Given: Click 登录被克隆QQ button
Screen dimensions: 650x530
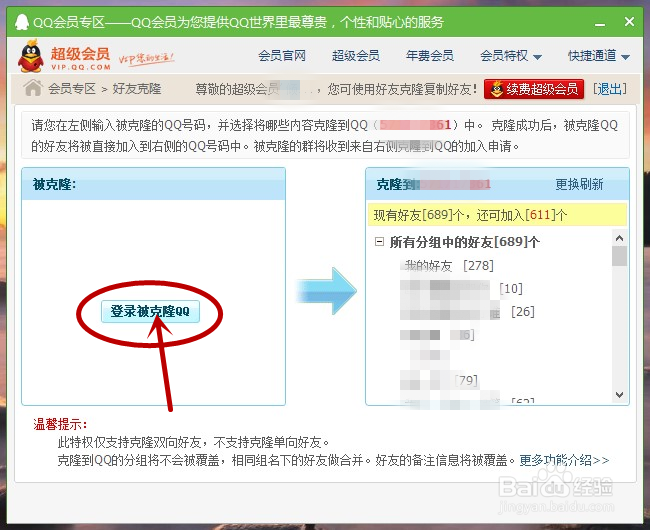Looking at the screenshot, I should [150, 311].
